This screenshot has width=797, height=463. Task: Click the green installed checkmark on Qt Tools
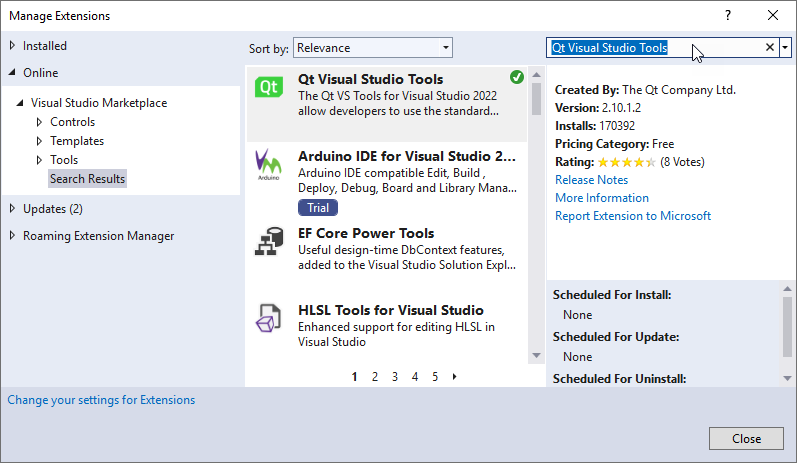516,77
